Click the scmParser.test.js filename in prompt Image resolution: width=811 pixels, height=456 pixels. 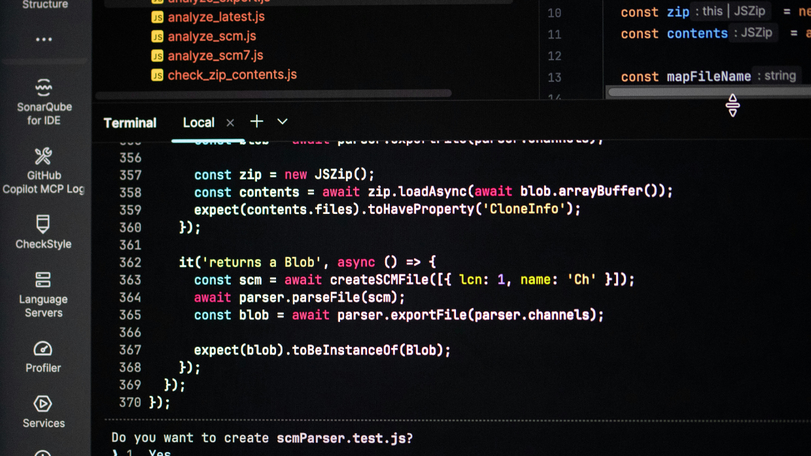click(x=341, y=438)
